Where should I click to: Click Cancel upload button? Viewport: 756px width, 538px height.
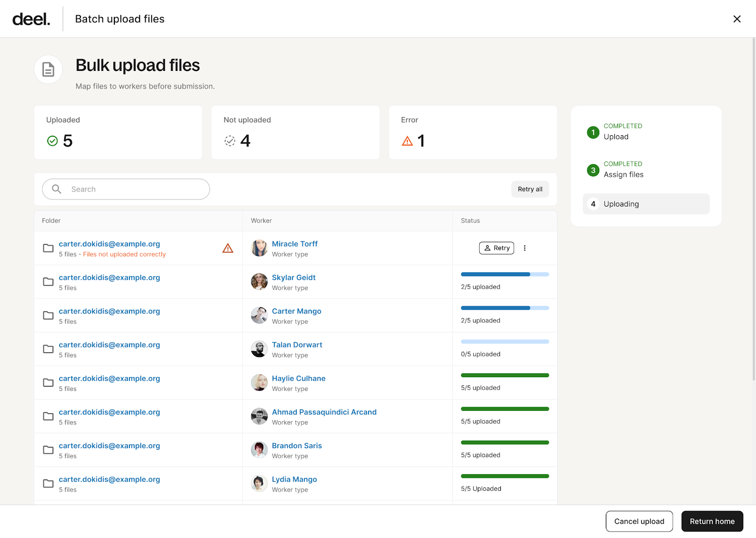click(639, 521)
